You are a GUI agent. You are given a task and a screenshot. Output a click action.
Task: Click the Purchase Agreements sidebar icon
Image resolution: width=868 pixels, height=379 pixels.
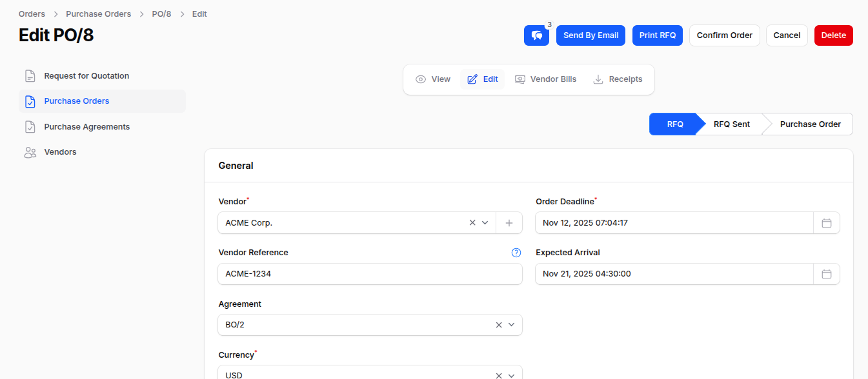tap(30, 126)
